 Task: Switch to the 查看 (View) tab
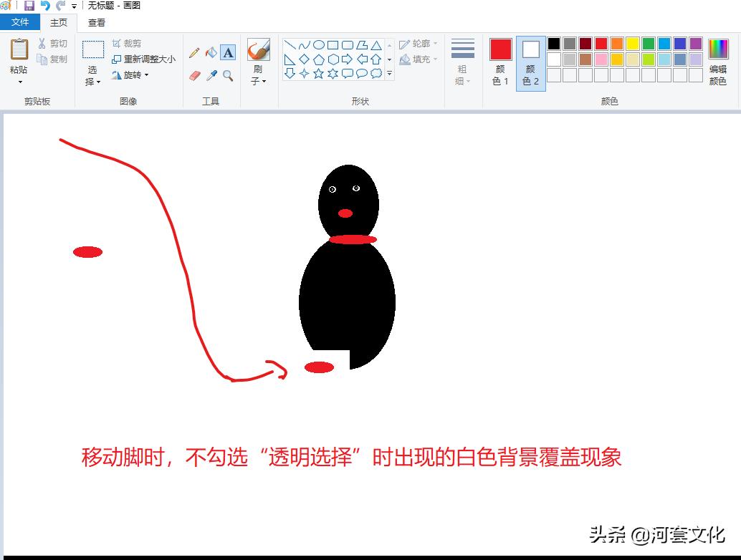click(97, 22)
